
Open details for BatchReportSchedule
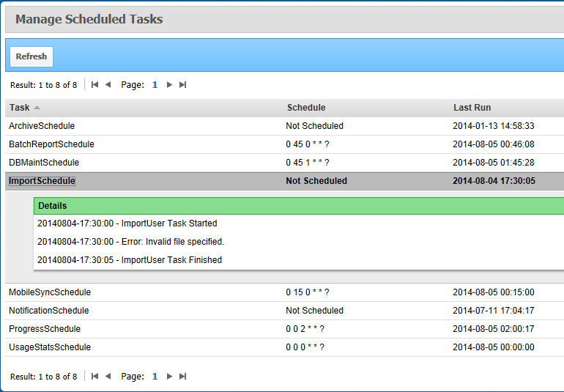[51, 144]
